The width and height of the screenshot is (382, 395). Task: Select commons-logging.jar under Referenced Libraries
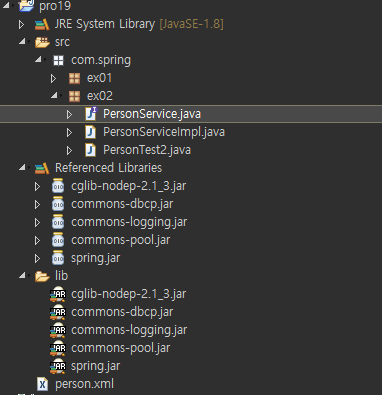tap(129, 222)
